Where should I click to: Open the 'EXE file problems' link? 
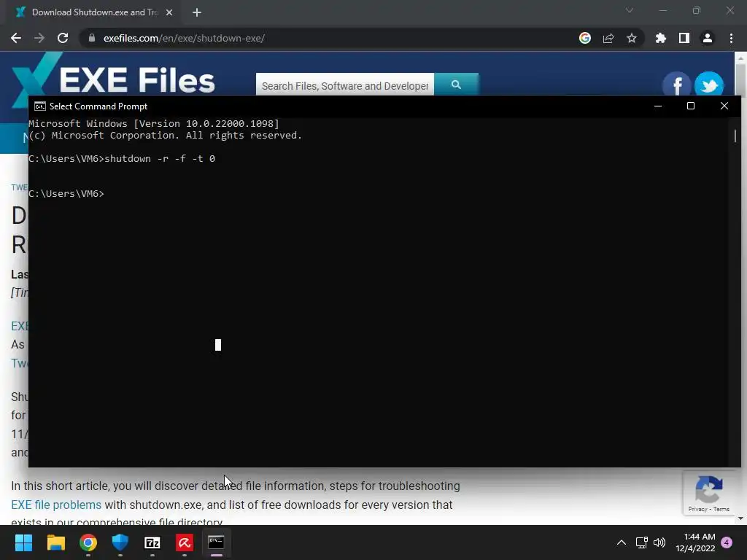click(x=56, y=505)
